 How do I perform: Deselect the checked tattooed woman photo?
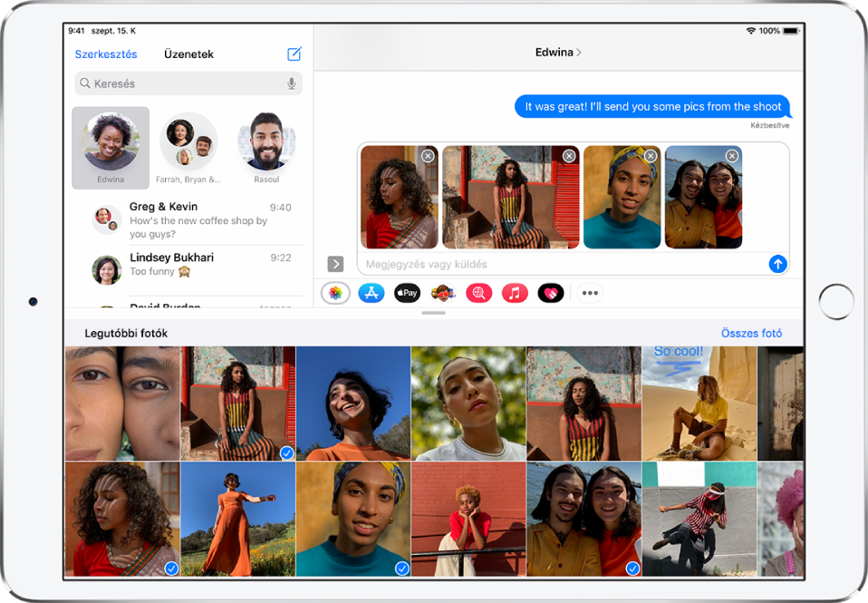tap(169, 569)
